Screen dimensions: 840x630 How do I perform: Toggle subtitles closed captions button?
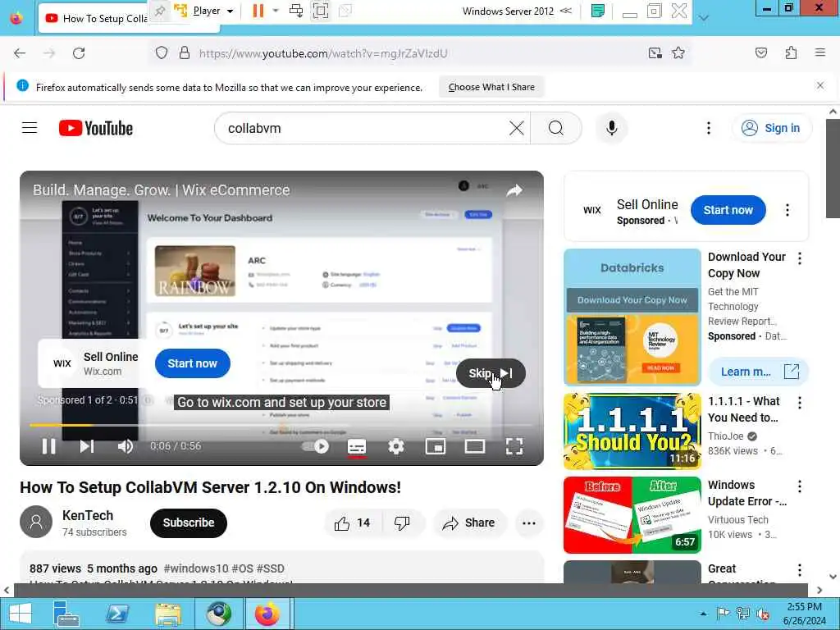(x=357, y=446)
